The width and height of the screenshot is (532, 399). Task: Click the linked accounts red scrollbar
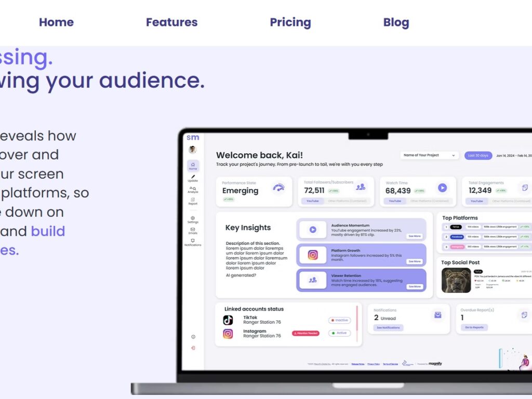pos(357,318)
